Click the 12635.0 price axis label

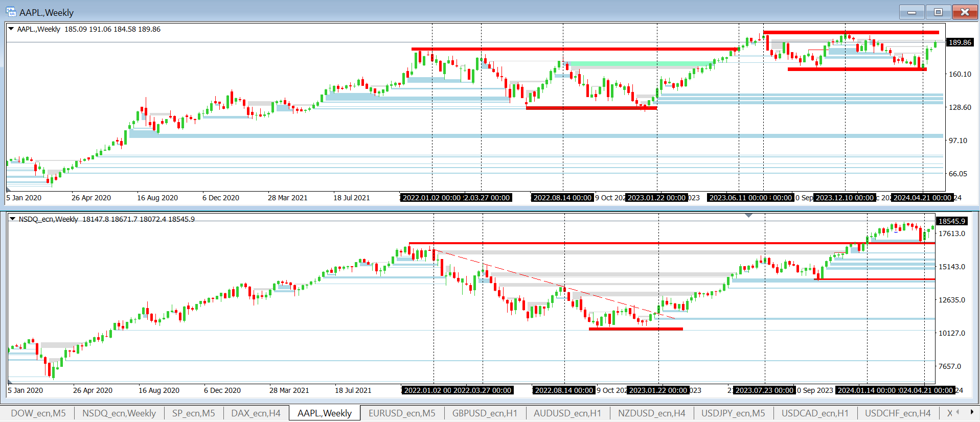point(952,300)
